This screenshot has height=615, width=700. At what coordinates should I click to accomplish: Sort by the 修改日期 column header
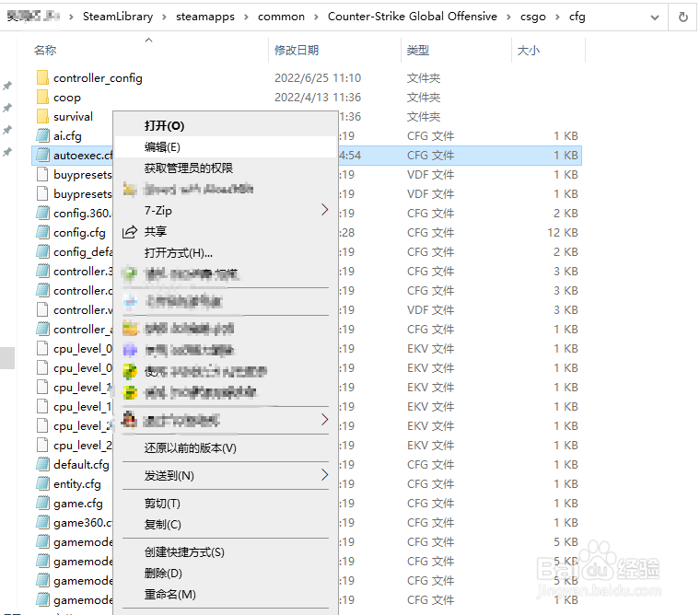tap(297, 51)
